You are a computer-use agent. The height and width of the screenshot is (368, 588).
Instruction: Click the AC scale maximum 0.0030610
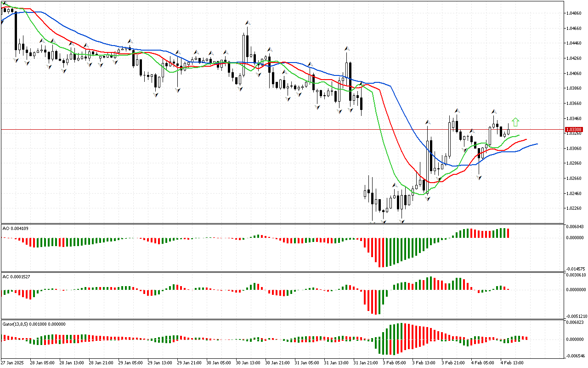pos(577,275)
